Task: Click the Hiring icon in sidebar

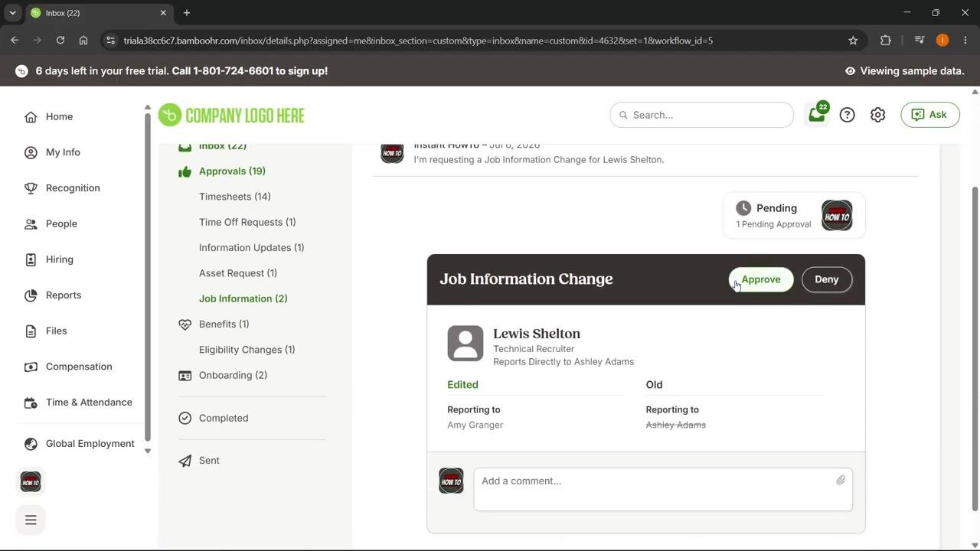Action: [31, 259]
